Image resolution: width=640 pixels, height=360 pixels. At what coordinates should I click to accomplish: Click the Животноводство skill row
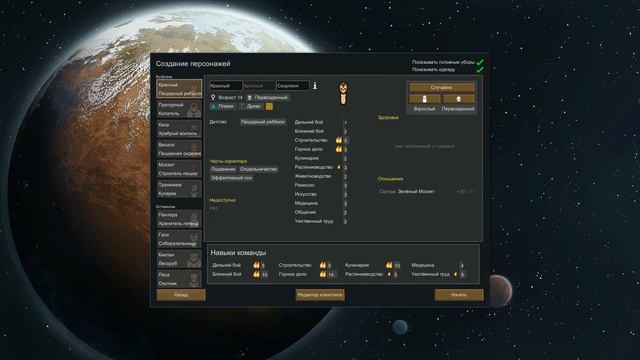321,176
